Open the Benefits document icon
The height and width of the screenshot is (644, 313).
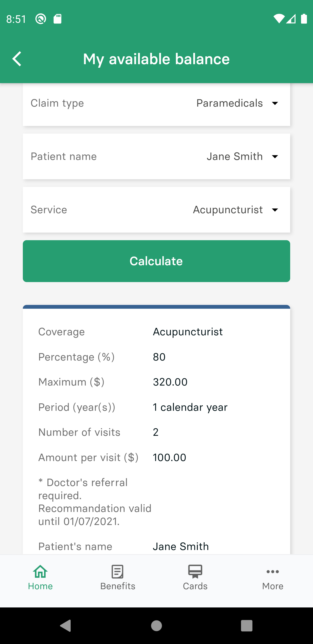(117, 571)
